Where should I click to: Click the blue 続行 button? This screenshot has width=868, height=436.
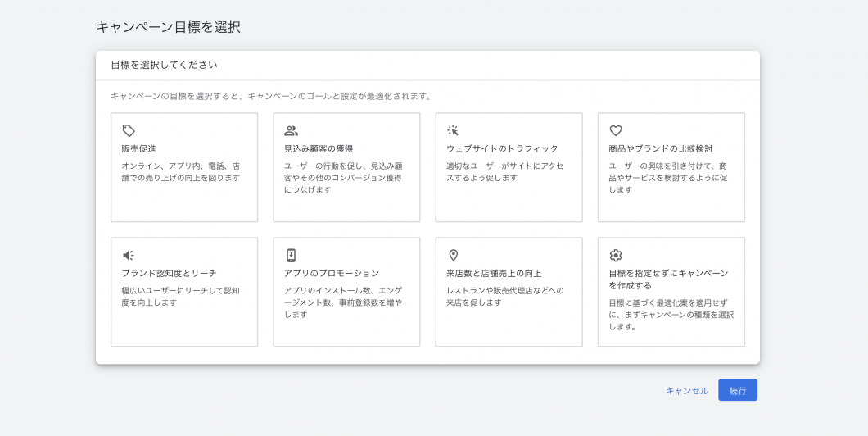point(737,390)
